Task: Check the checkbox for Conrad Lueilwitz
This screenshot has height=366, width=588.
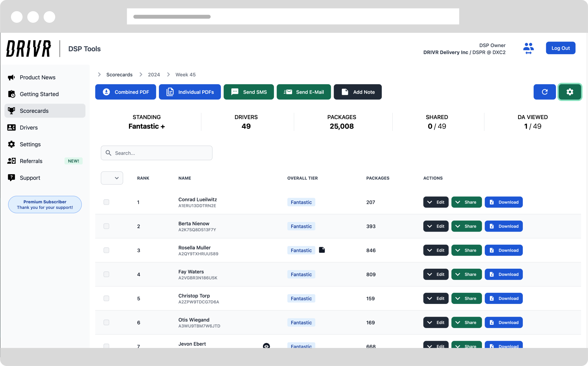Action: click(x=106, y=202)
